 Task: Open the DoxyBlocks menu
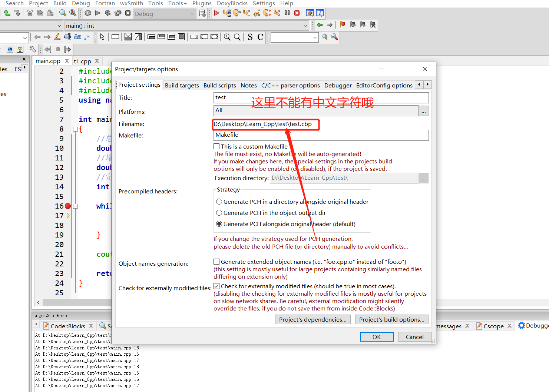pos(232,3)
